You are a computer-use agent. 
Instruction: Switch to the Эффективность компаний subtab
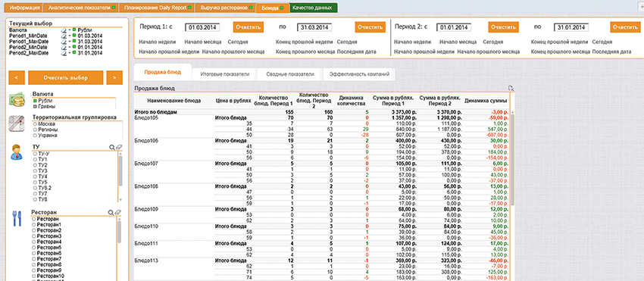pos(359,74)
